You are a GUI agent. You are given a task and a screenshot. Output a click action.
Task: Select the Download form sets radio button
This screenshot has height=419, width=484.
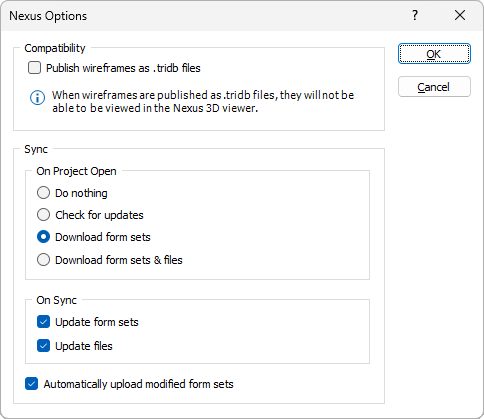(43, 237)
